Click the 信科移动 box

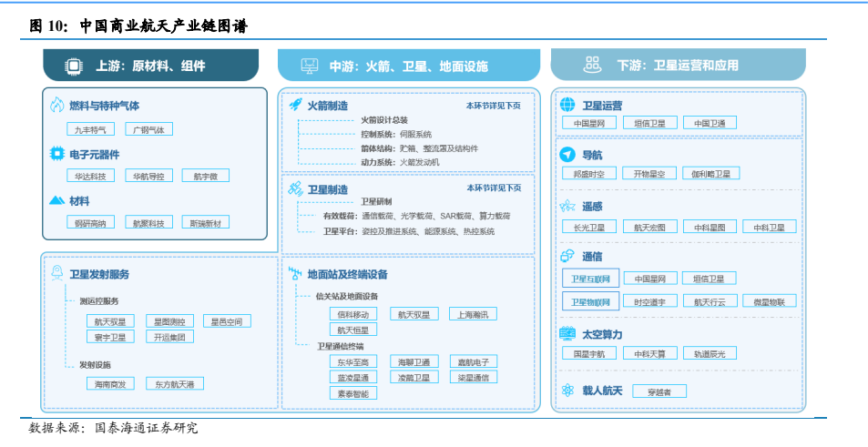click(353, 314)
